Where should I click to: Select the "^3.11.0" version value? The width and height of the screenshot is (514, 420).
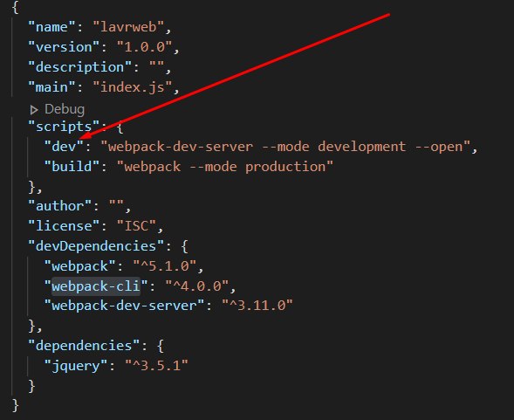point(257,306)
